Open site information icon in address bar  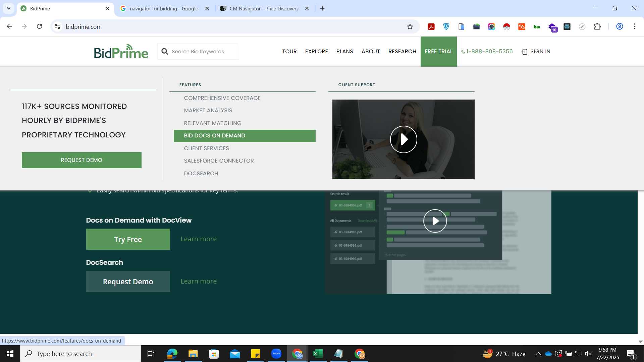(x=57, y=26)
